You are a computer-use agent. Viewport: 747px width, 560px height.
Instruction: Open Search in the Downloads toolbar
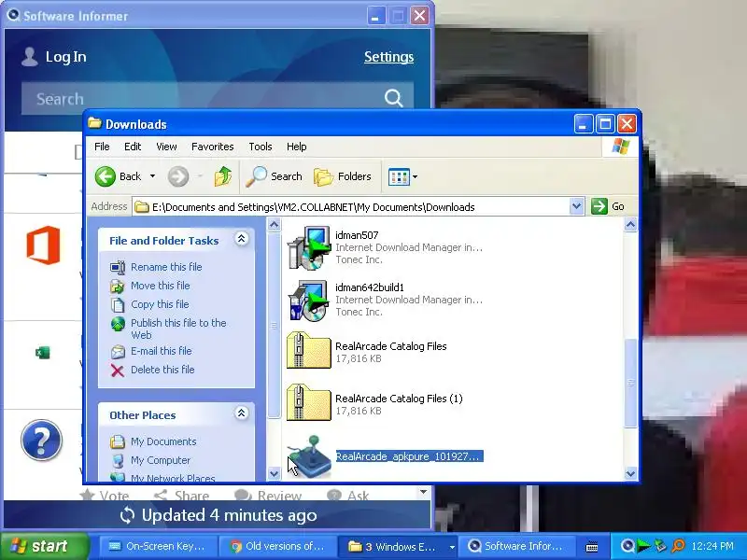coord(275,176)
